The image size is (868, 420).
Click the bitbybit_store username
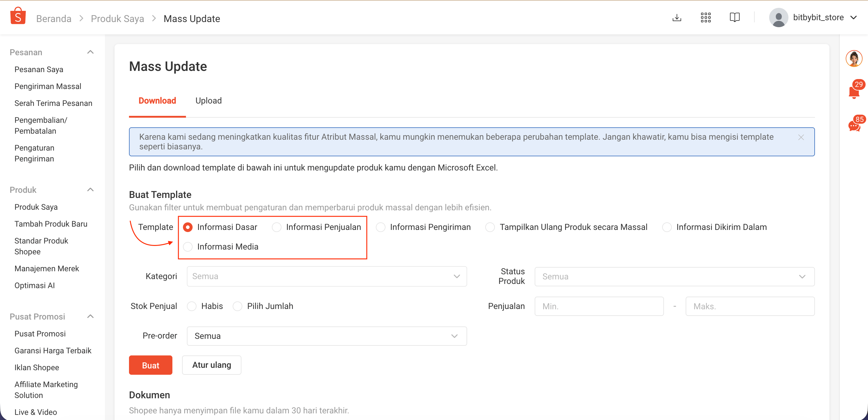(x=818, y=17)
